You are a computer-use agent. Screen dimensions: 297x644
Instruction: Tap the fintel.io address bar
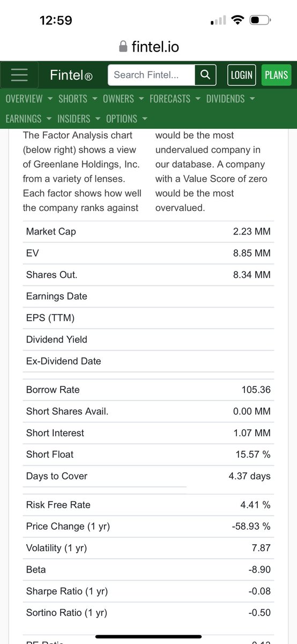[x=148, y=47]
